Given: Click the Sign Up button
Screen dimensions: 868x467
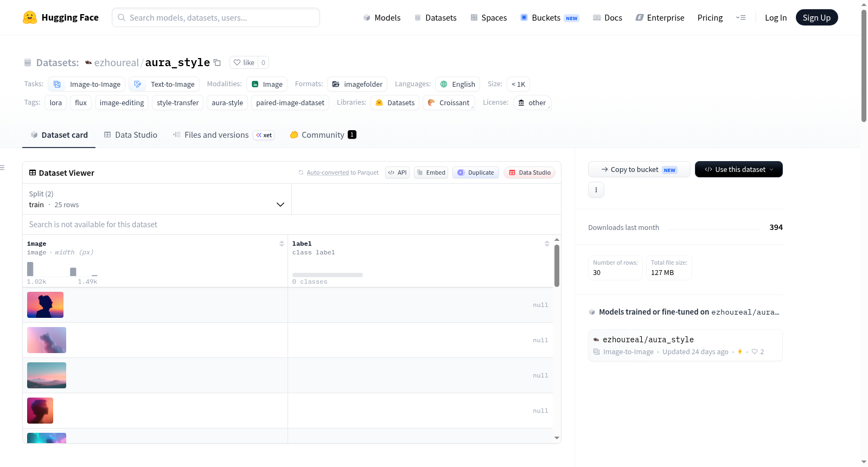Looking at the screenshot, I should coord(816,17).
